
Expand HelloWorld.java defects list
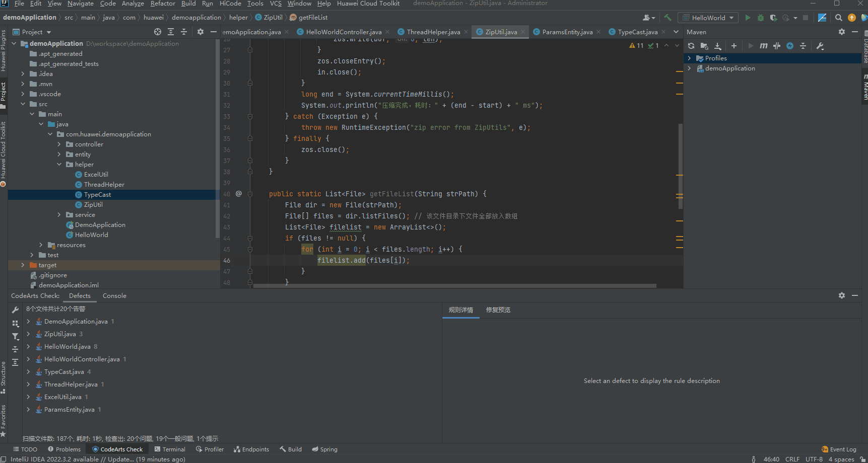[28, 347]
